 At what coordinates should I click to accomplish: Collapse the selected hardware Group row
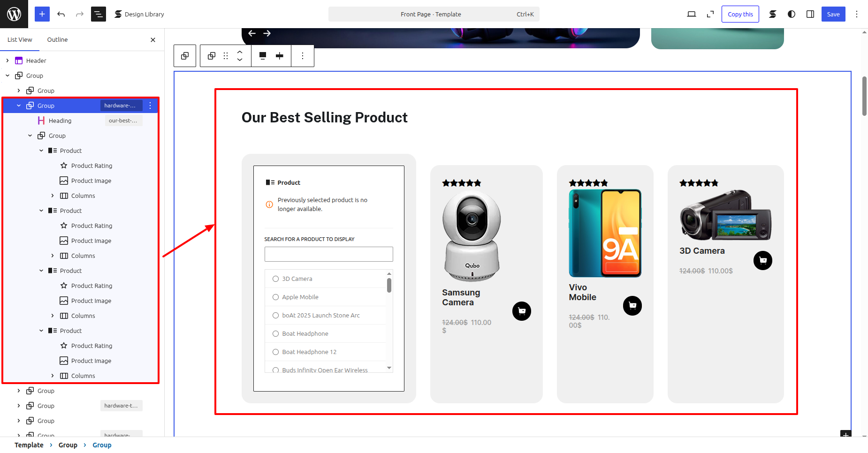point(19,106)
